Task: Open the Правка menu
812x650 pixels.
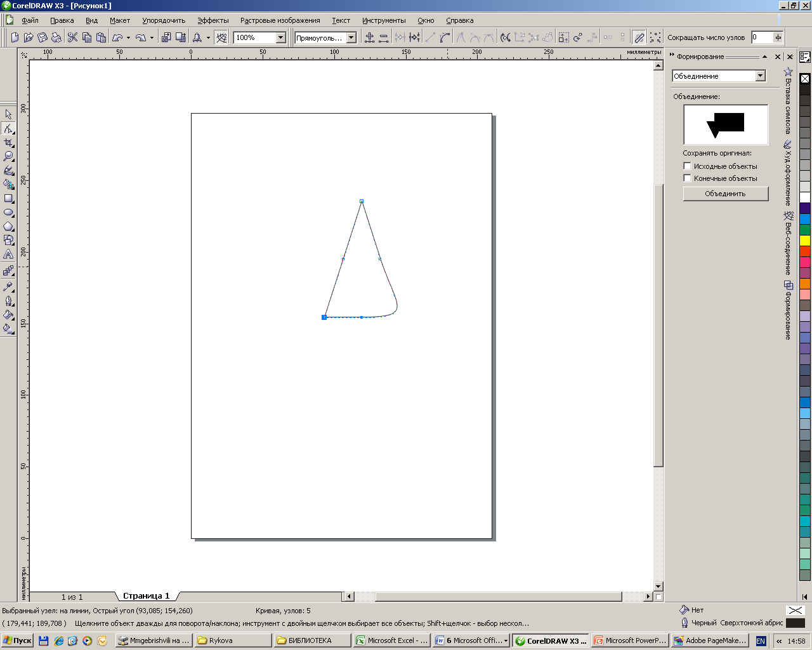Action: click(x=62, y=20)
